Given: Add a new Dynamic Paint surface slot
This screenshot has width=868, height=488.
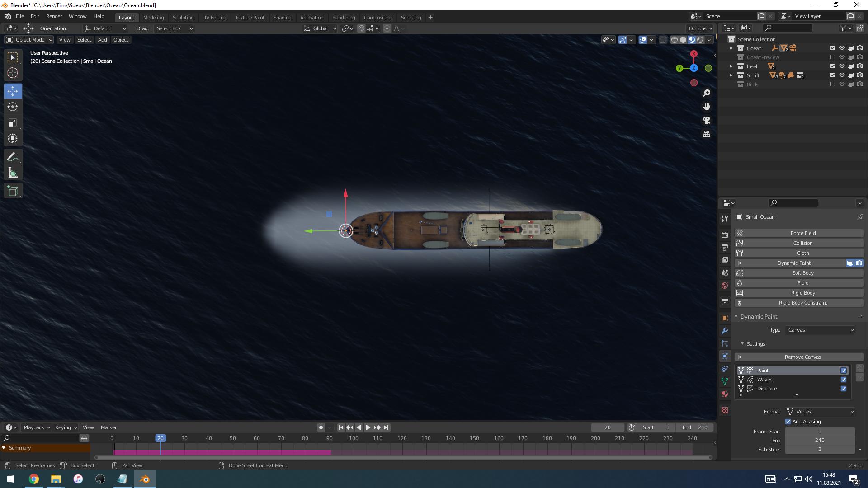Looking at the screenshot, I should tap(860, 368).
